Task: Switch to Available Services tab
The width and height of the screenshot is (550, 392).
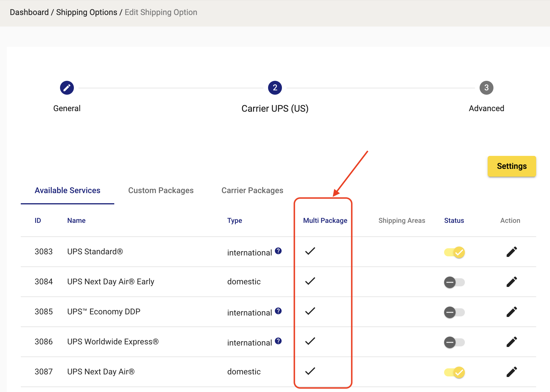Action: click(68, 191)
